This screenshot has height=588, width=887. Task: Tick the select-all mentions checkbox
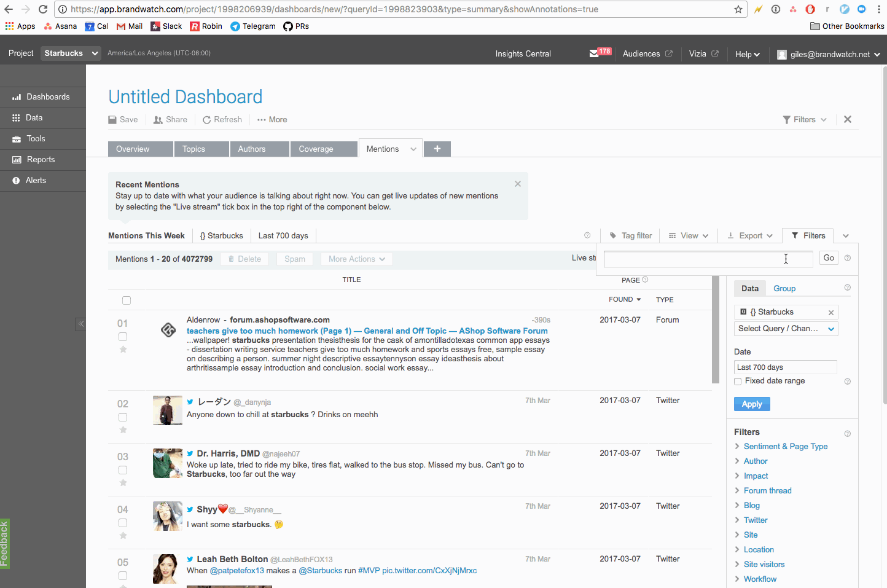(127, 300)
